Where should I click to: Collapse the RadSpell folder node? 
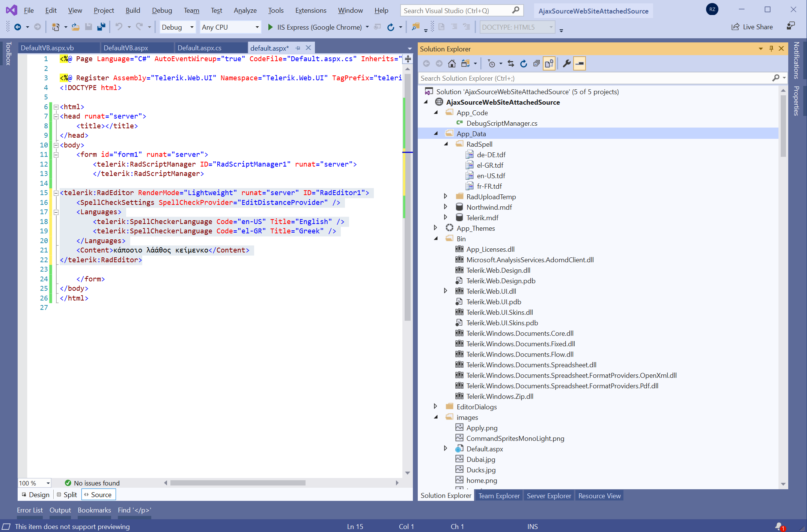[446, 144]
